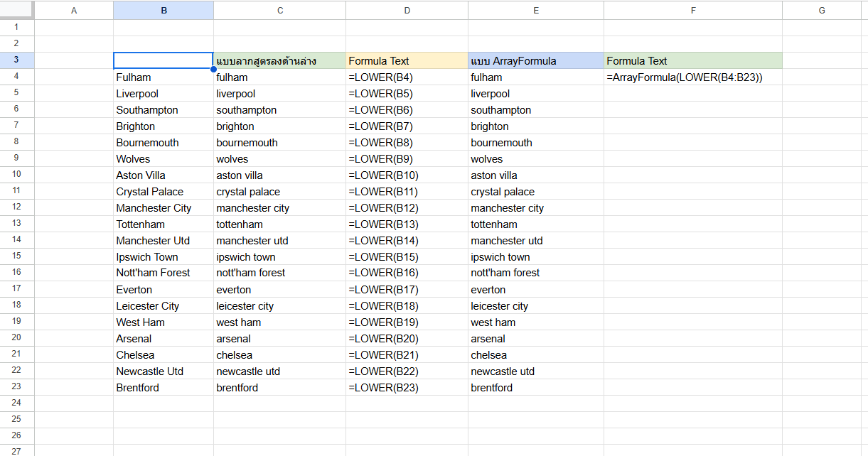Select row 3 header

tap(17, 60)
